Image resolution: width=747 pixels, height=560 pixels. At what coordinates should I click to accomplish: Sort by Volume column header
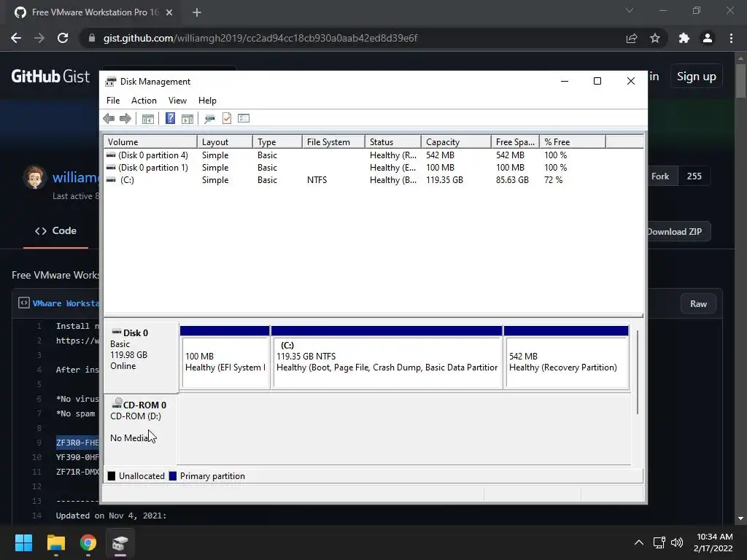(x=150, y=142)
